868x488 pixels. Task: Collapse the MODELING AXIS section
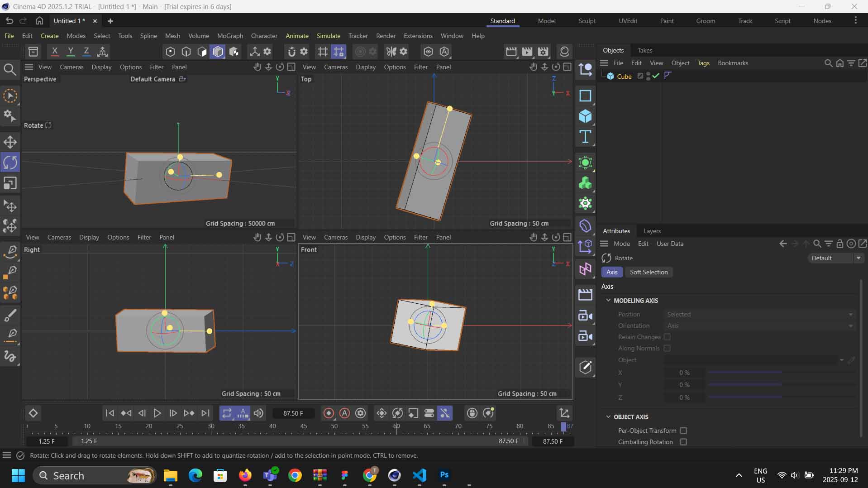609,300
